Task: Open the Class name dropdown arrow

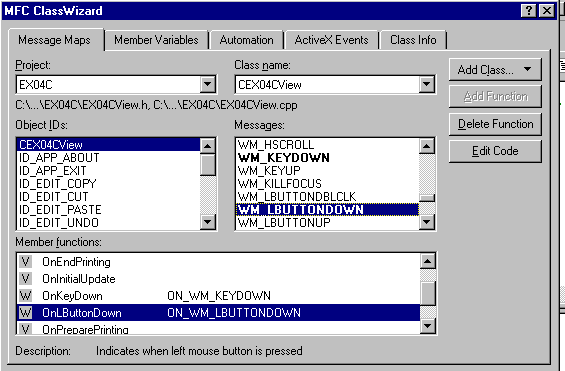Action: 427,85
